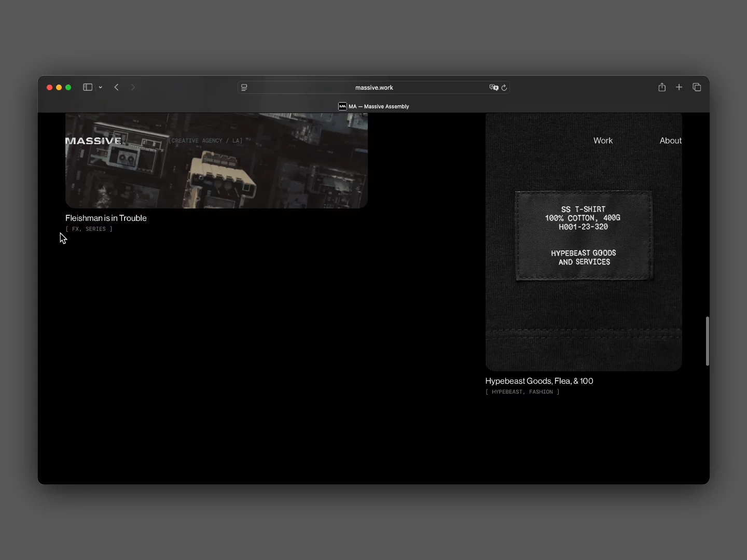Open the Share menu
This screenshot has height=560, width=747.
(662, 87)
